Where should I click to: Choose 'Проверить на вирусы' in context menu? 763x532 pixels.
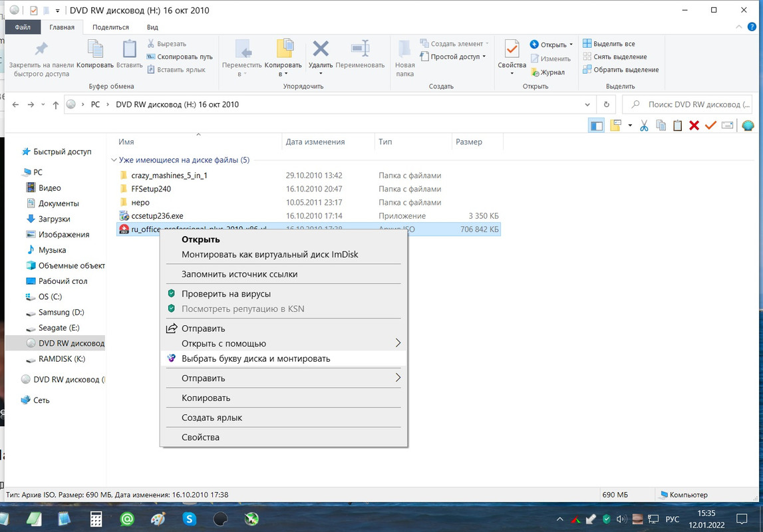point(283,294)
